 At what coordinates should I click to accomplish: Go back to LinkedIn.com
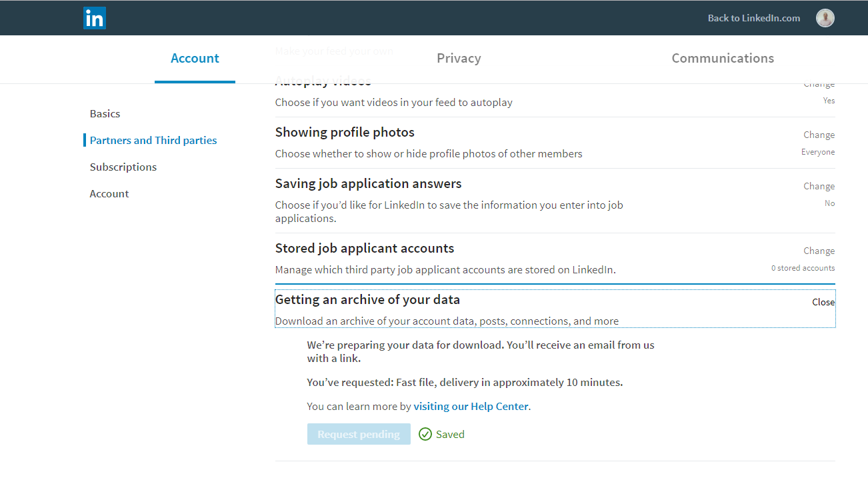point(753,18)
